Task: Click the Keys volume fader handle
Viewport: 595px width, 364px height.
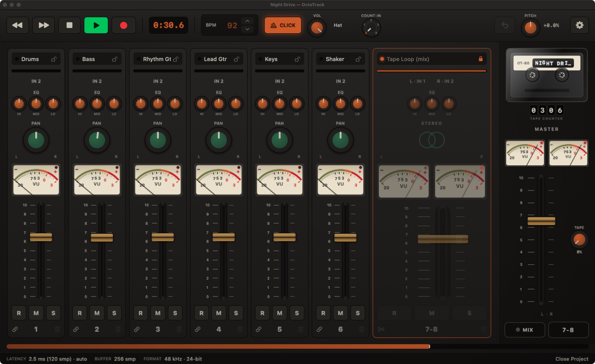Action: tap(285, 237)
